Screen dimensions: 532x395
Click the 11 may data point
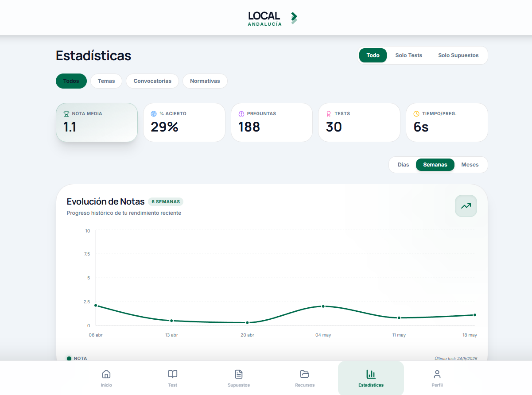coord(399,318)
